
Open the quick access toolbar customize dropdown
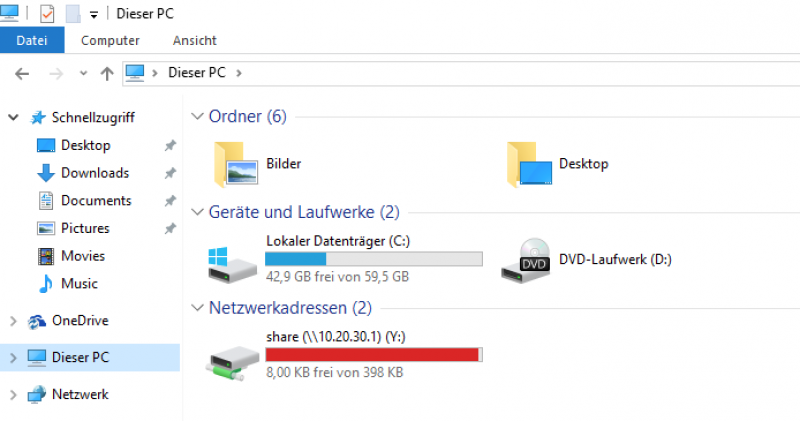pos(94,15)
